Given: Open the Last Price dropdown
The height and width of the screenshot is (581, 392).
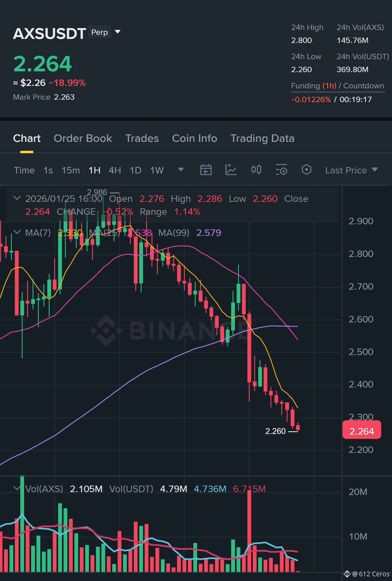Looking at the screenshot, I should 351,170.
